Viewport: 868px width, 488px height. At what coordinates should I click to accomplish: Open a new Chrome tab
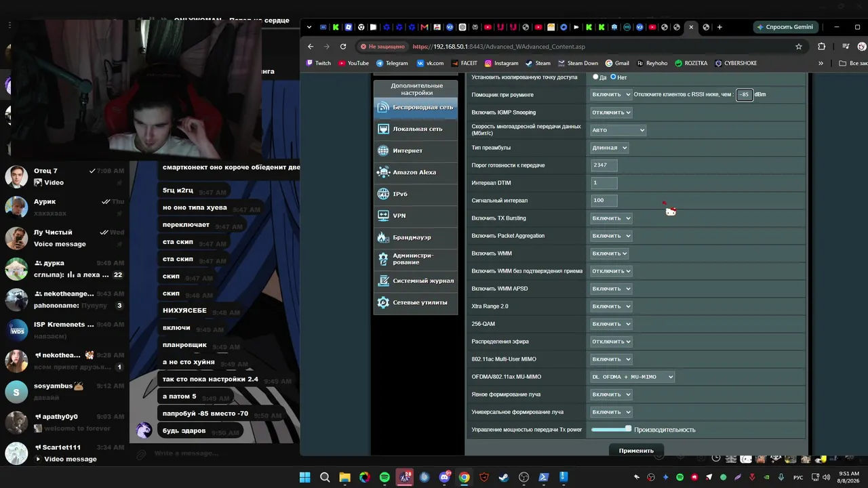pyautogui.click(x=719, y=27)
